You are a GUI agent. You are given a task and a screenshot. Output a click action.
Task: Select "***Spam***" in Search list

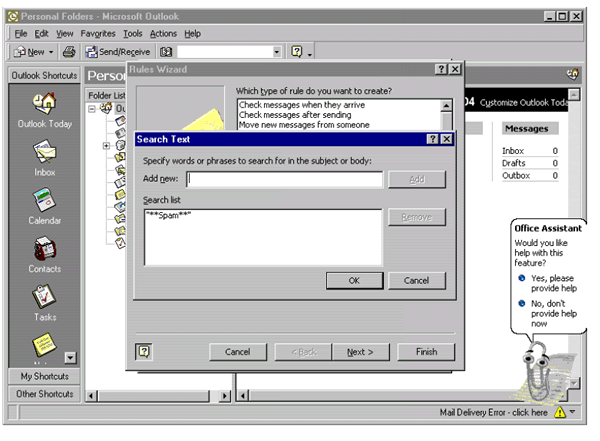[x=168, y=215]
